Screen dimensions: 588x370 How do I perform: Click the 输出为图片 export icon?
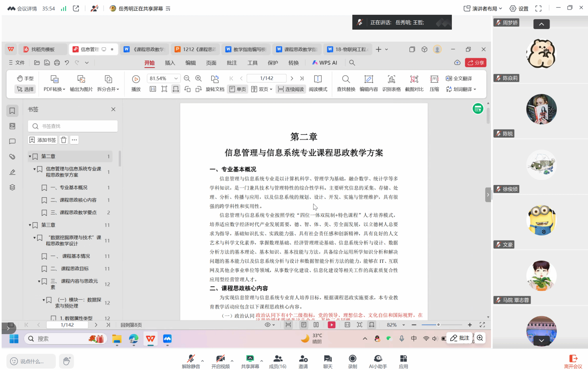tap(81, 79)
